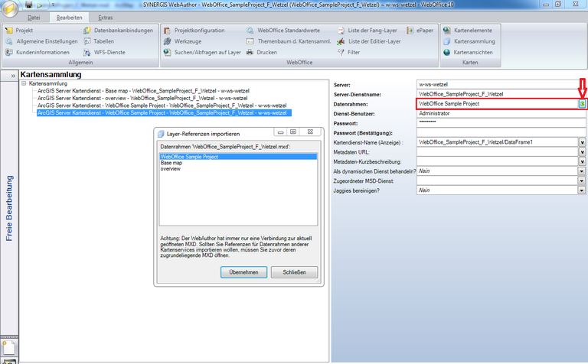Viewport: 588px width, 364px height.
Task: Click green refresh icon beside Datenrahmen field
Action: click(582, 104)
